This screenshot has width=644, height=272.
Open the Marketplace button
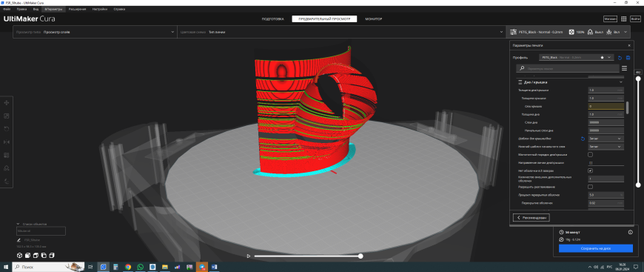click(610, 19)
